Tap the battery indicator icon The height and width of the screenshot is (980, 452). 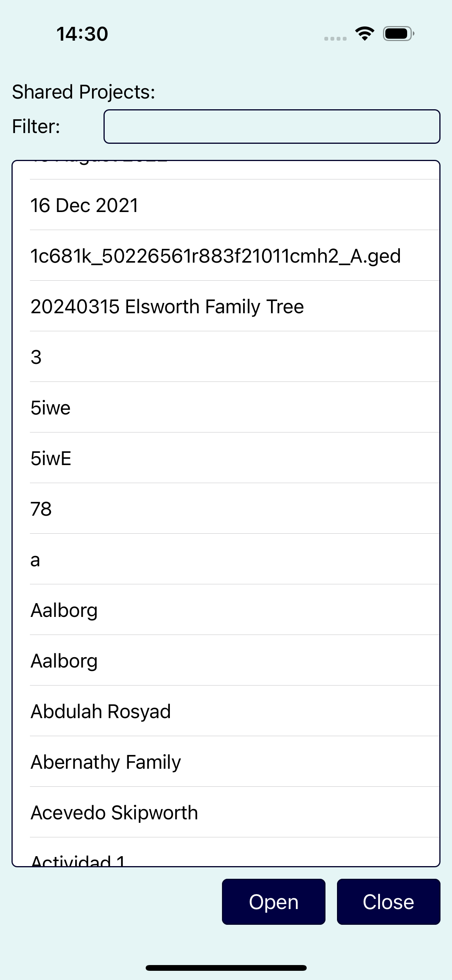coord(398,34)
